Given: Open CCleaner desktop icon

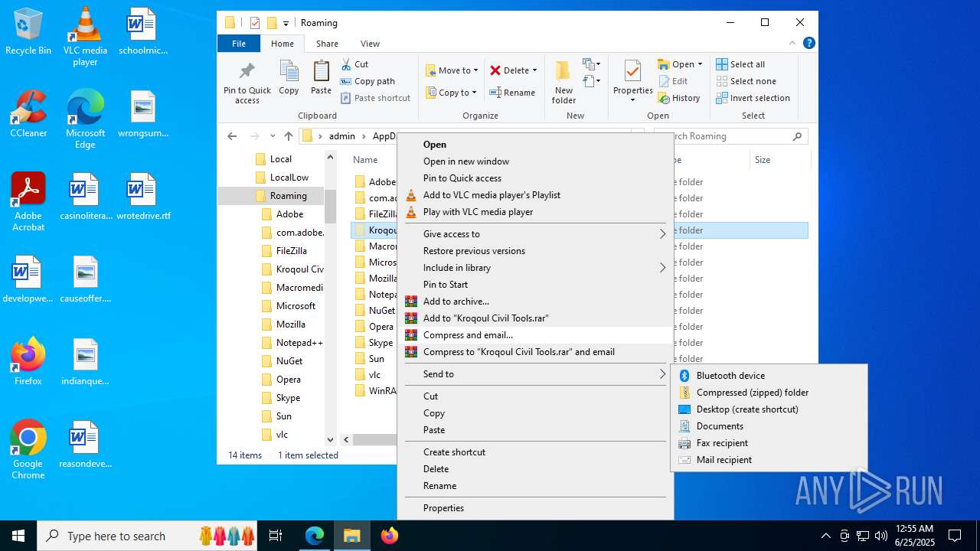Looking at the screenshot, I should (28, 115).
